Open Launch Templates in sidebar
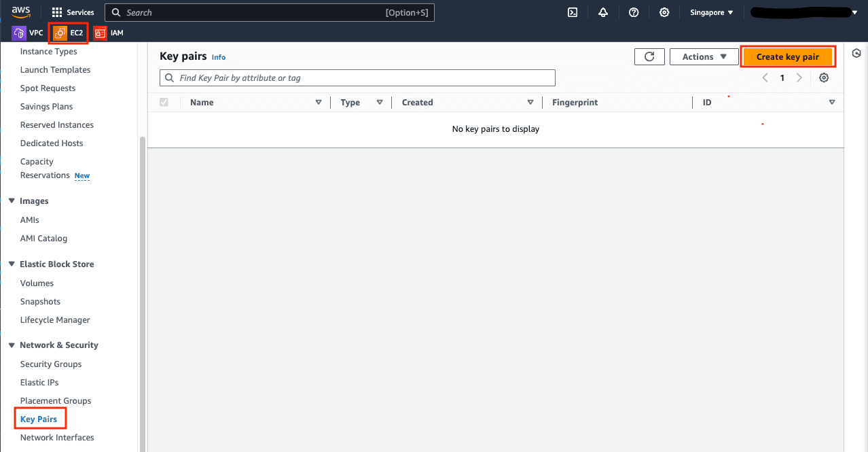 point(56,70)
